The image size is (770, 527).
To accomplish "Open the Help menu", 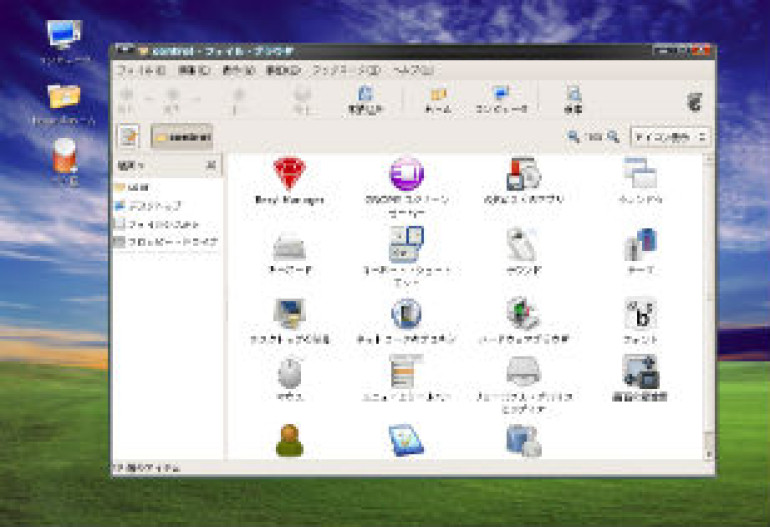I will point(413,70).
